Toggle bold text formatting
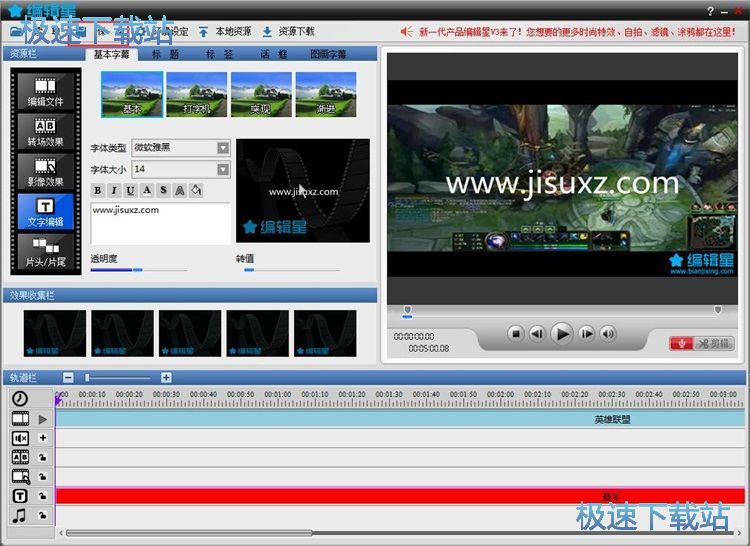This screenshot has height=546, width=750. coord(98,190)
